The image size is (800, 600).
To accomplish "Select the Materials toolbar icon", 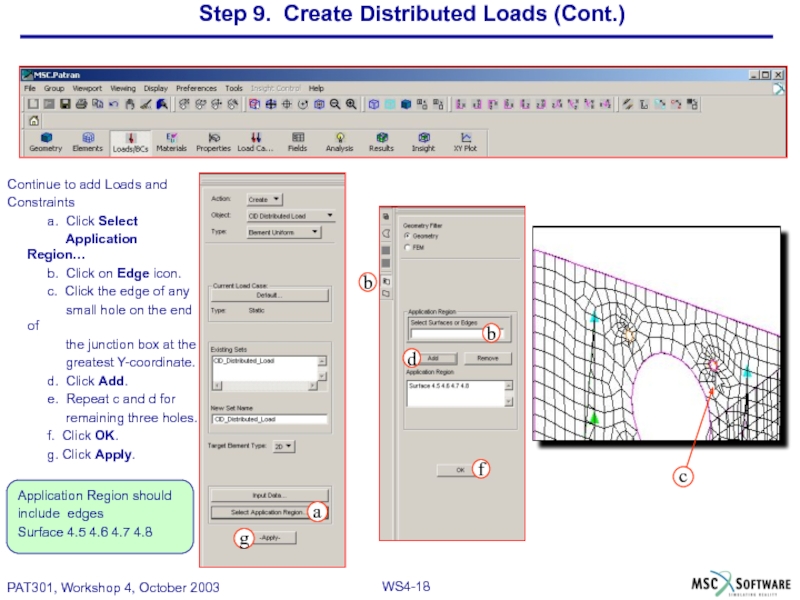I will [x=171, y=141].
